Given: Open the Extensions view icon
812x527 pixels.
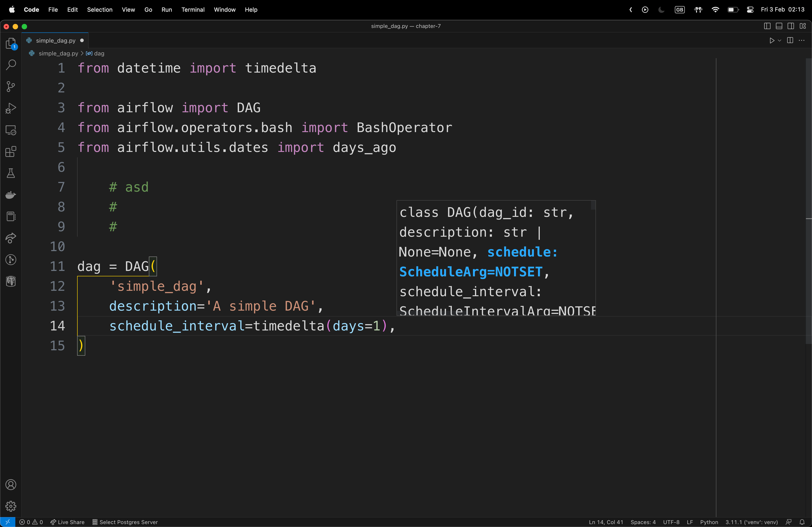Looking at the screenshot, I should 11,152.
